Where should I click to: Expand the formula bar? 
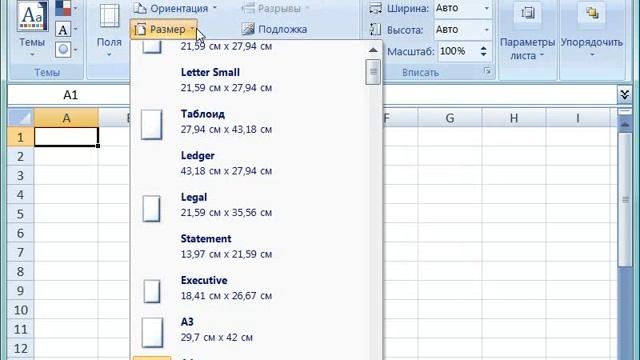(x=624, y=95)
